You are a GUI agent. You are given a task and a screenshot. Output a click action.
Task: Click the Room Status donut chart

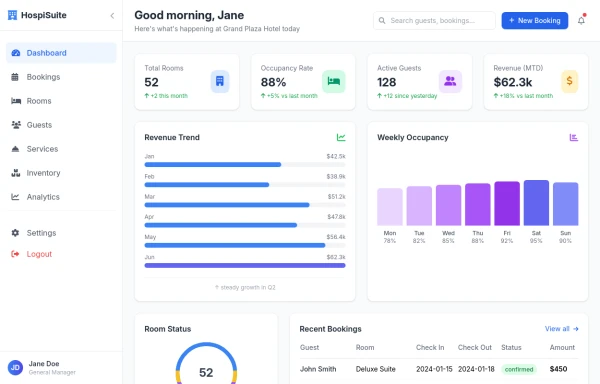pos(206,363)
